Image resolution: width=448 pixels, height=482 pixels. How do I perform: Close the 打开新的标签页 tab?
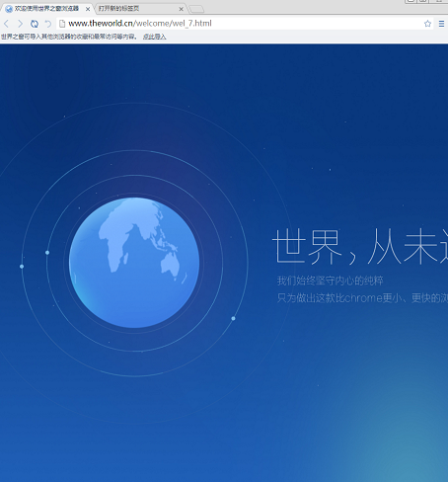pos(181,9)
